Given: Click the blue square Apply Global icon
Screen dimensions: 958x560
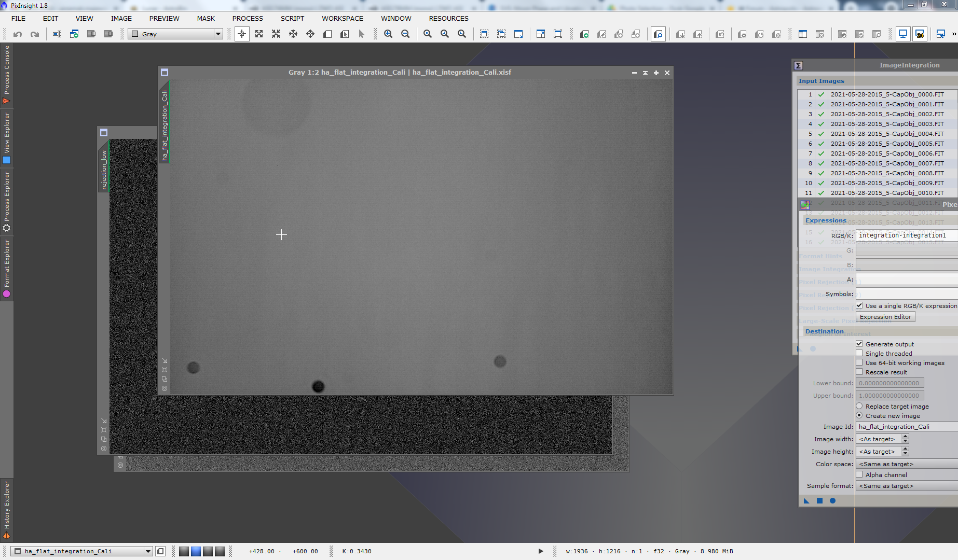Looking at the screenshot, I should click(x=819, y=501).
